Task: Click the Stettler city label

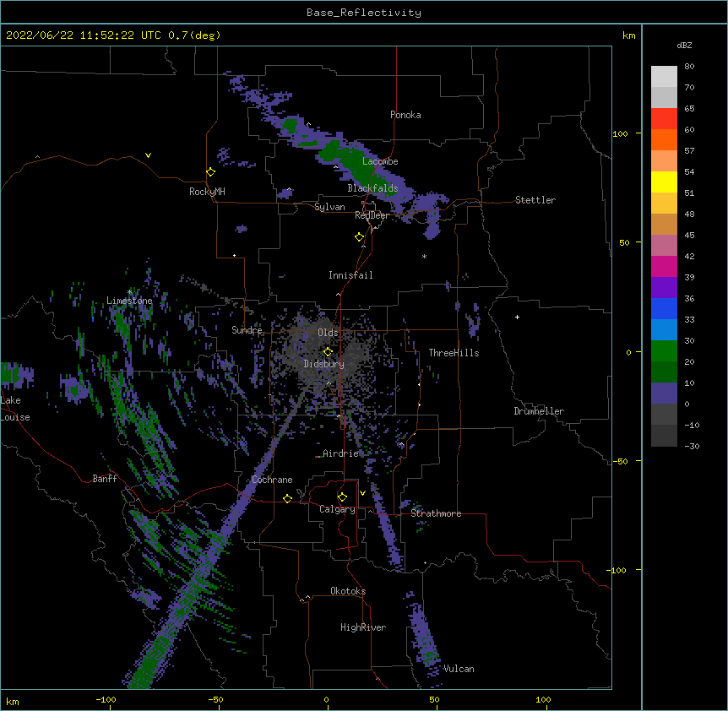Action: 535,200
